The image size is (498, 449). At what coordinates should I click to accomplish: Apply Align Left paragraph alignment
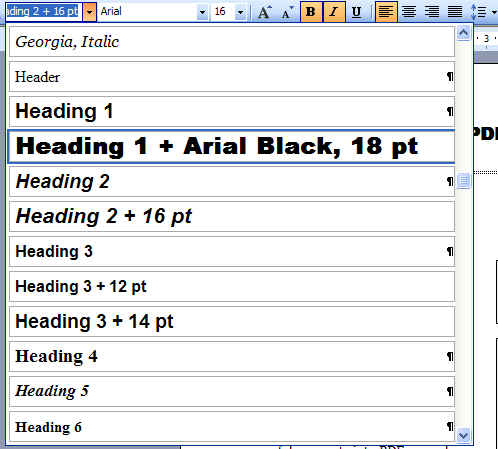pos(386,12)
